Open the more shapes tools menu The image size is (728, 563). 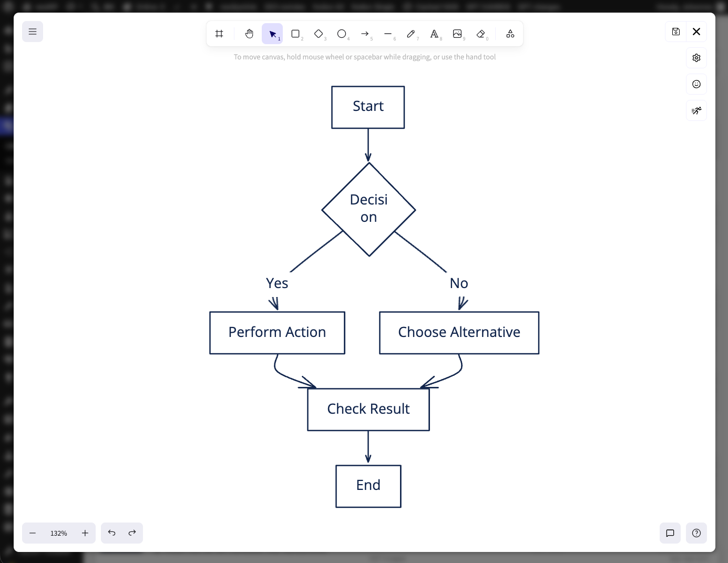pyautogui.click(x=510, y=34)
